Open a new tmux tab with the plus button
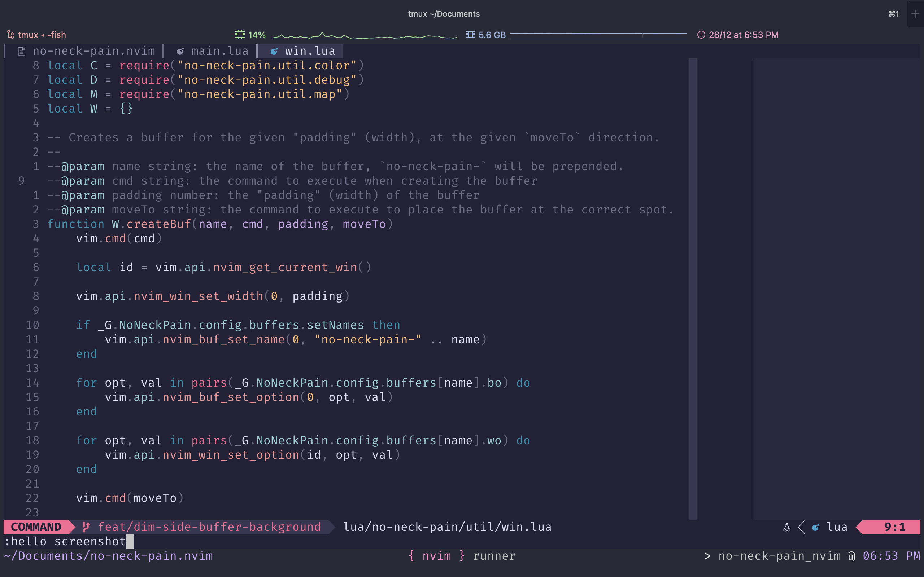 tap(916, 14)
